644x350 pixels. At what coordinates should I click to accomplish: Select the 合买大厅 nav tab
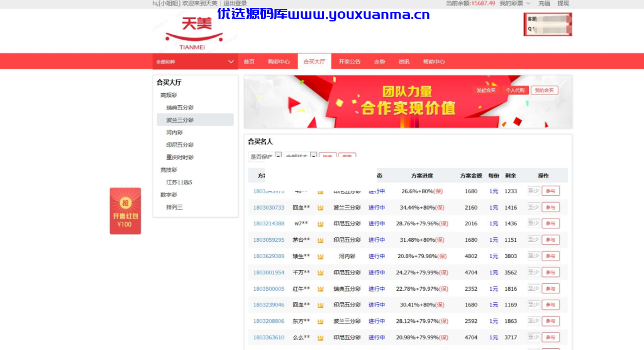314,62
